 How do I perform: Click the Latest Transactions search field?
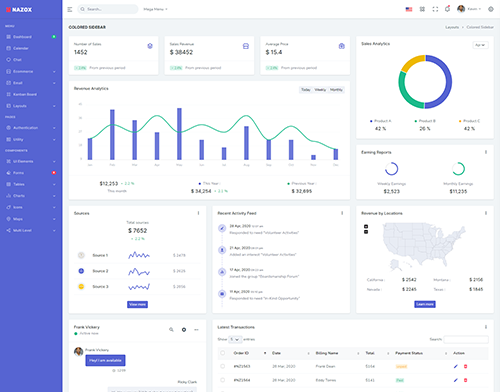click(466, 339)
